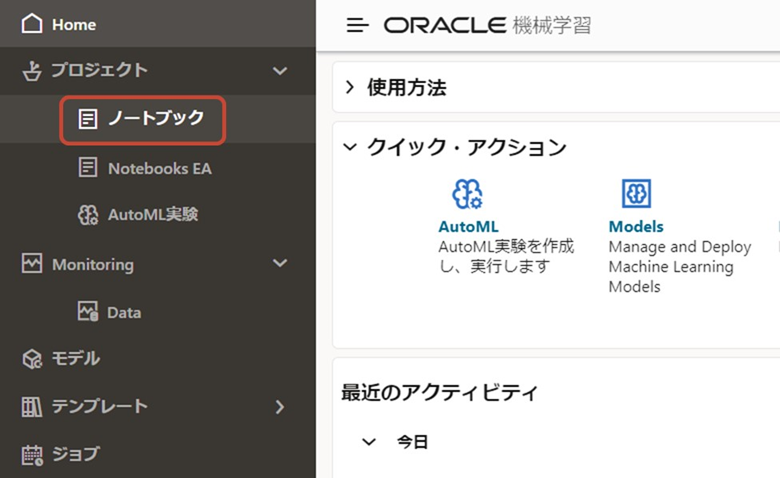The image size is (780, 478).
Task: Click the Monitoring chart icon
Action: tap(32, 263)
